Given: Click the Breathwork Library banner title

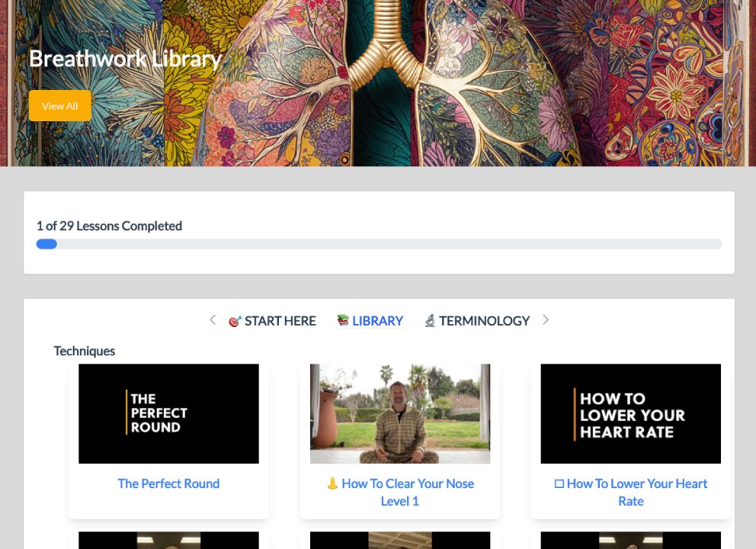Looking at the screenshot, I should point(125,59).
